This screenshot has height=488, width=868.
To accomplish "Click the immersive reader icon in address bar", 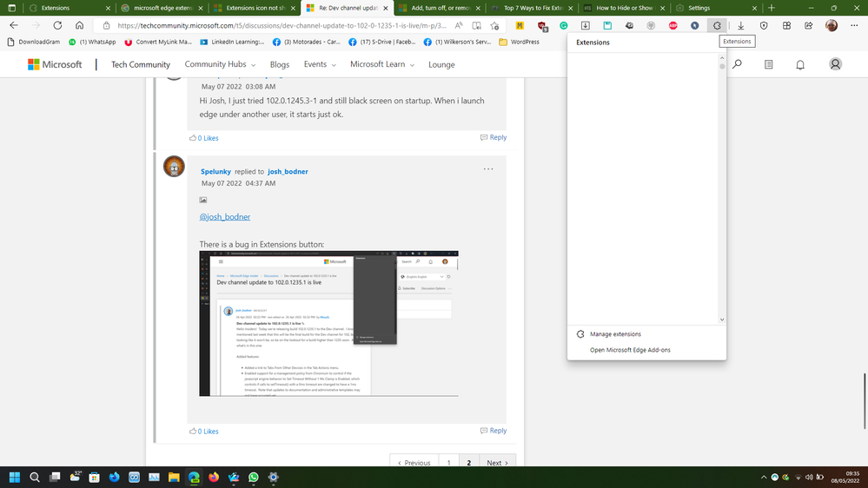I will tap(477, 25).
